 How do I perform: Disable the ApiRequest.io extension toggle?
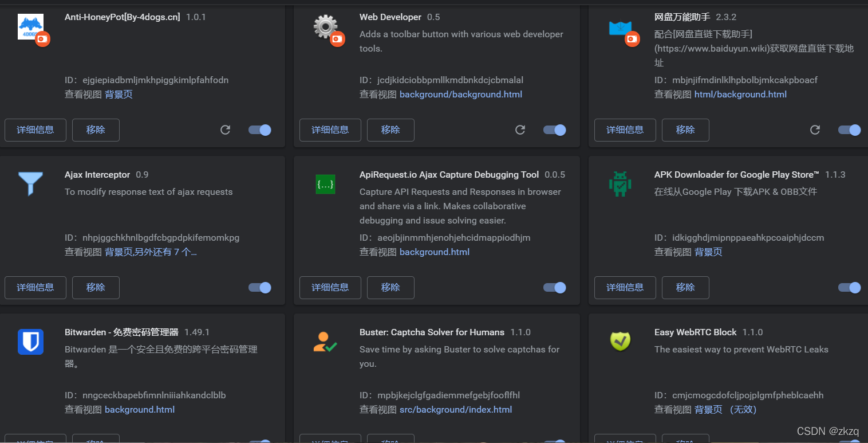pyautogui.click(x=555, y=288)
